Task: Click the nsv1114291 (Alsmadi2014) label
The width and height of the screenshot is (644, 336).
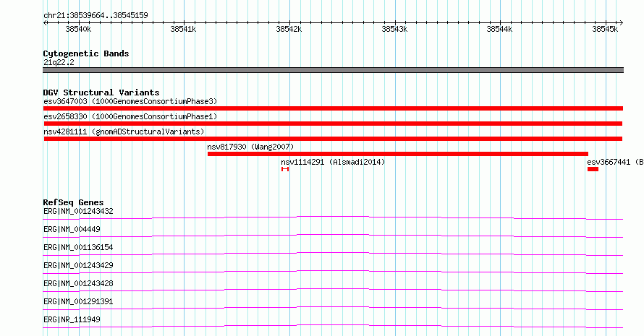Action: [x=333, y=162]
